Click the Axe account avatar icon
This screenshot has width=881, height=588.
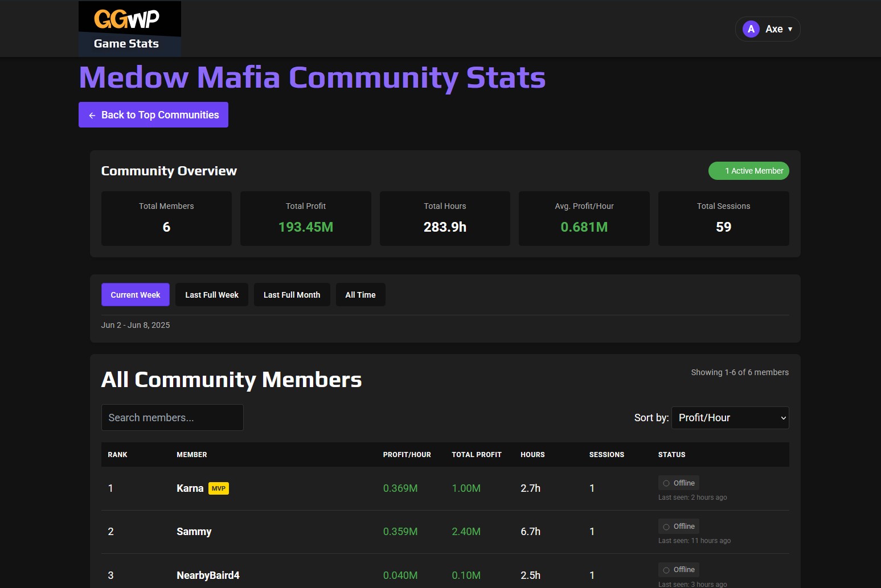click(x=751, y=28)
